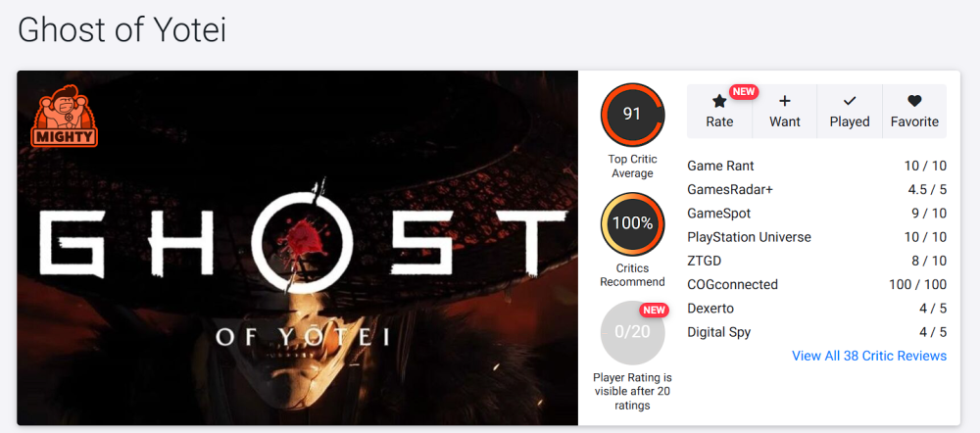The height and width of the screenshot is (433, 980).
Task: Click the Ghost of Yotei cover image
Action: [x=298, y=248]
